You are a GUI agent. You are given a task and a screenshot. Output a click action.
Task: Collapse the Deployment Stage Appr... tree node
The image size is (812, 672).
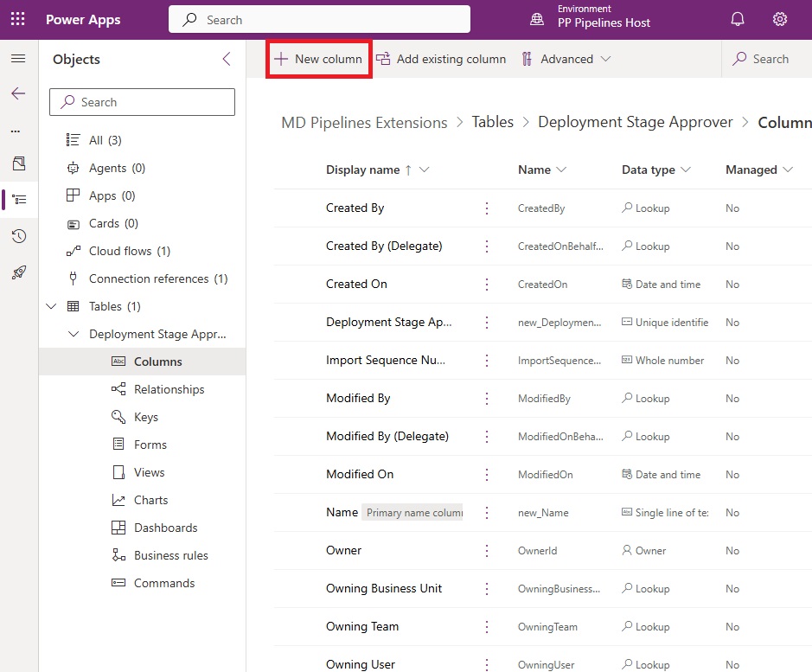(74, 334)
